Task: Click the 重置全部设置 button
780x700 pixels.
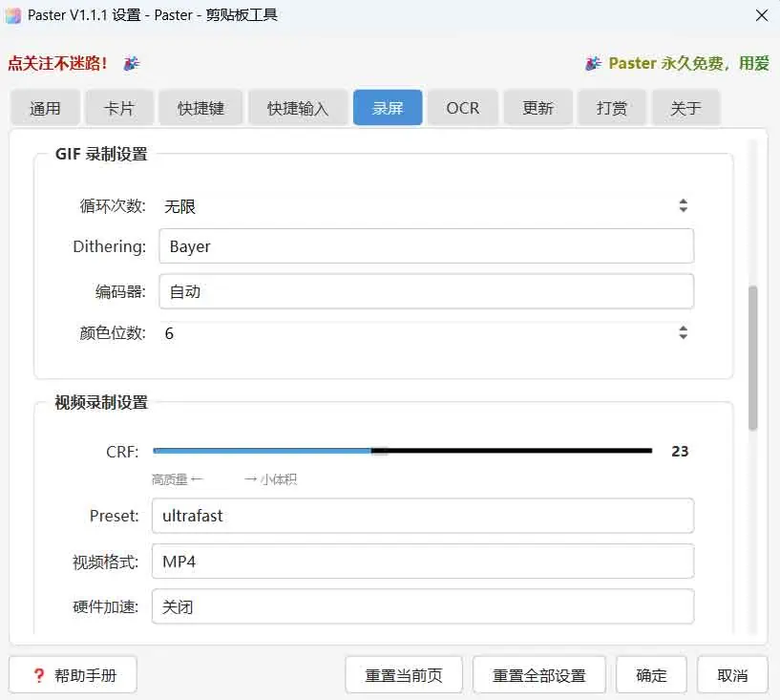Action: (538, 675)
